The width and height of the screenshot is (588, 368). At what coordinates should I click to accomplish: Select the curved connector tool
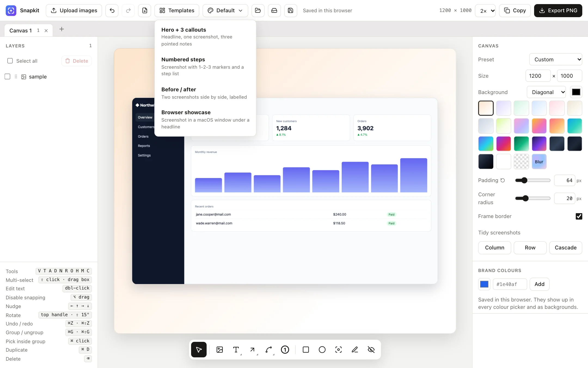pyautogui.click(x=269, y=349)
